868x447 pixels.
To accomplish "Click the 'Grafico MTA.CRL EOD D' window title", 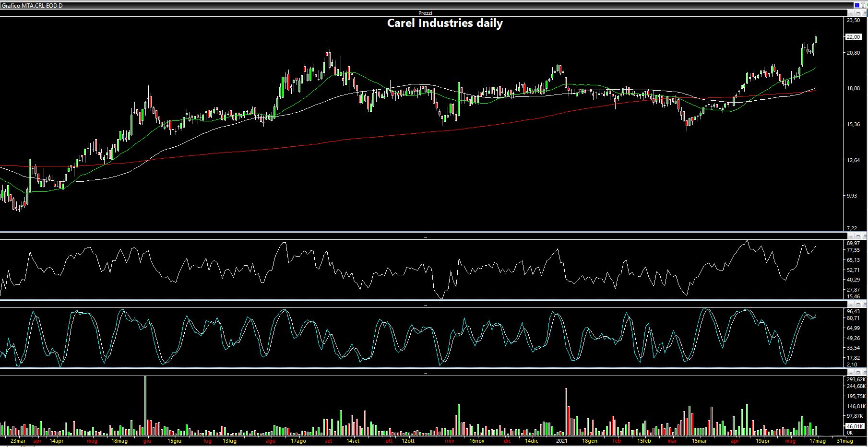I will 32,5.
